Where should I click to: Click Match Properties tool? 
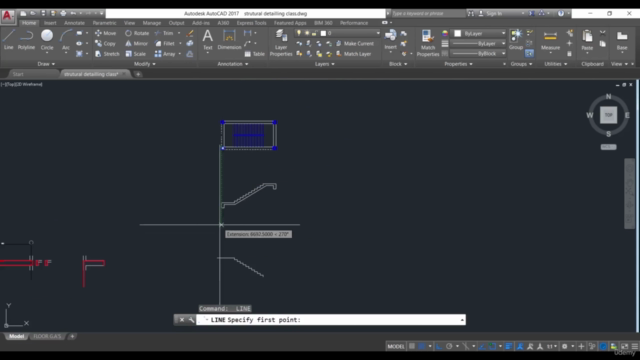(x=428, y=42)
